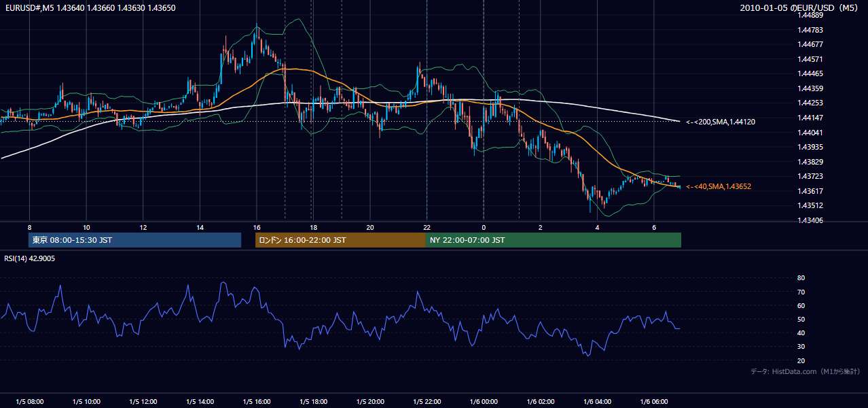The width and height of the screenshot is (868, 408).
Task: Click hour label 22 under price chart
Action: coord(427,227)
